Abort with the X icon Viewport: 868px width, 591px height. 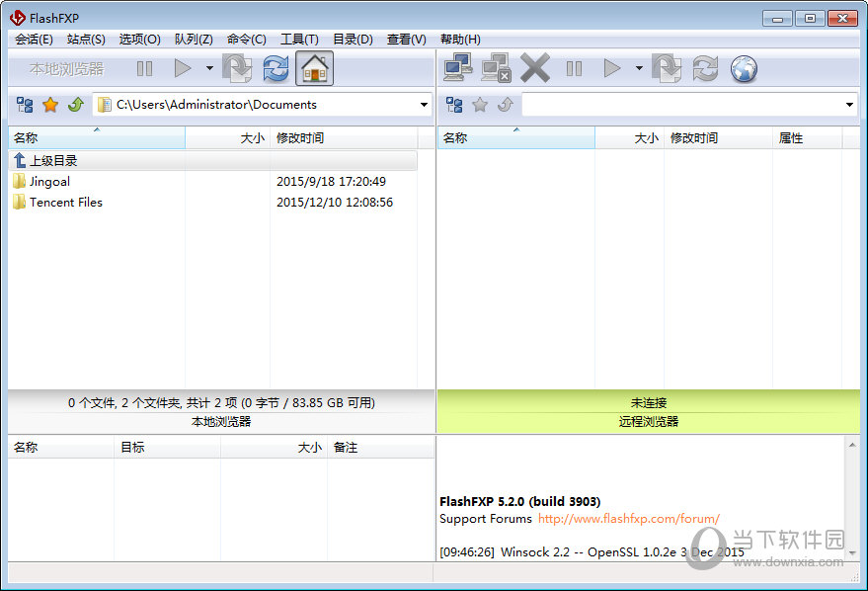(x=535, y=68)
